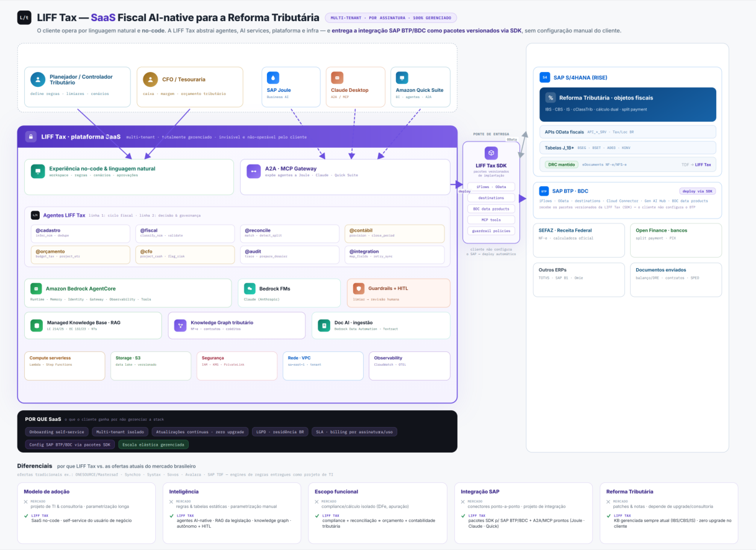This screenshot has height=550, width=756.
Task: Click the lock icon on LIFF Tax plataforma bar
Action: click(x=30, y=137)
